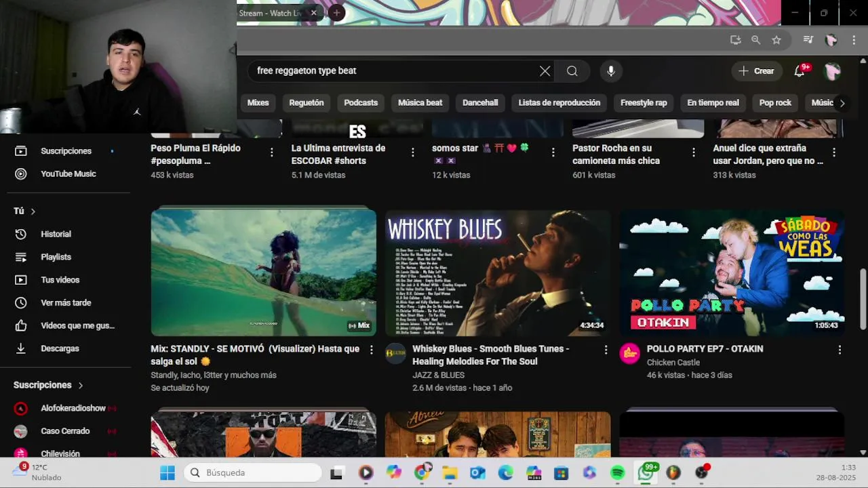Viewport: 868px width, 488px height.
Task: Select the Música beat filter chip
Action: click(x=420, y=103)
